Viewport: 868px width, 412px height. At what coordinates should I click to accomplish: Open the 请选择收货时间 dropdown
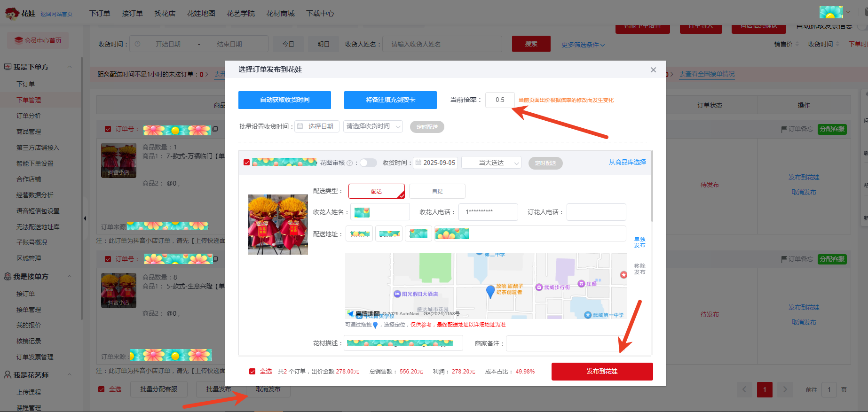[x=373, y=126]
